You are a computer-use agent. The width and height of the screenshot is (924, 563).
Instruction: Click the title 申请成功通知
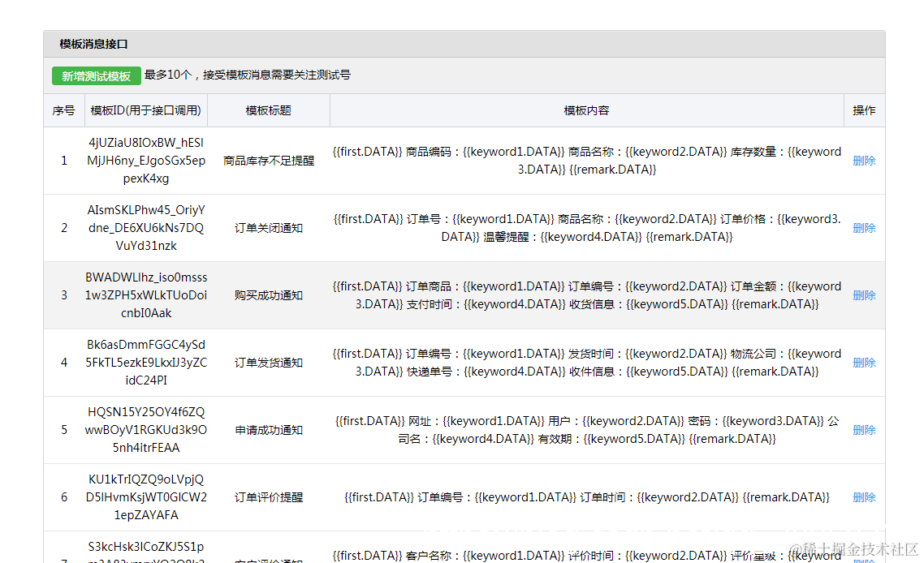click(268, 430)
